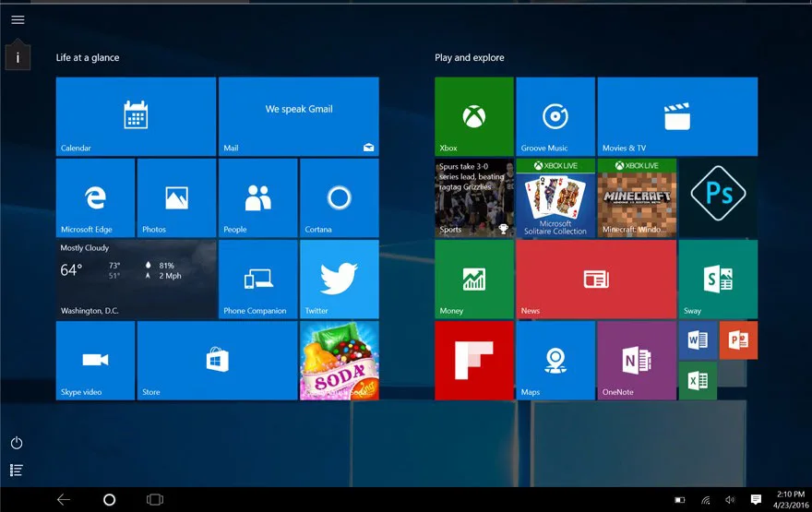The image size is (812, 512).
Task: Open the Power options button
Action: click(17, 444)
